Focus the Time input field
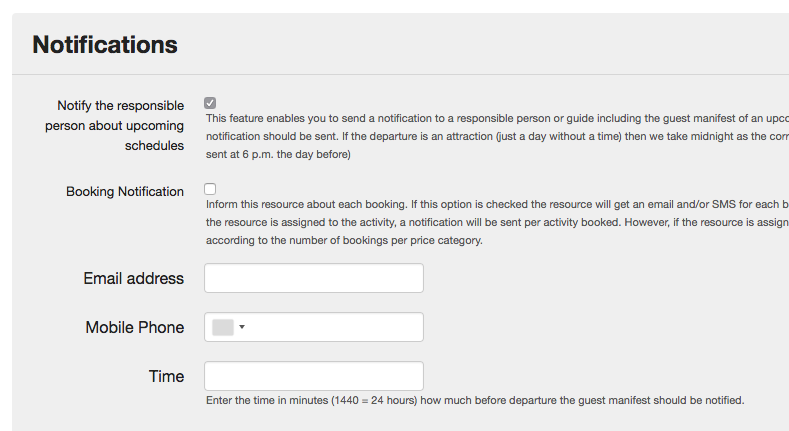 click(x=313, y=376)
